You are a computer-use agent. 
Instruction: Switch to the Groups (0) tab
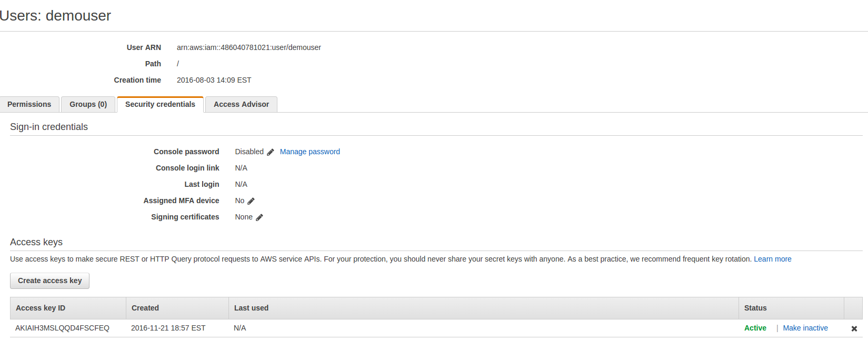point(88,104)
